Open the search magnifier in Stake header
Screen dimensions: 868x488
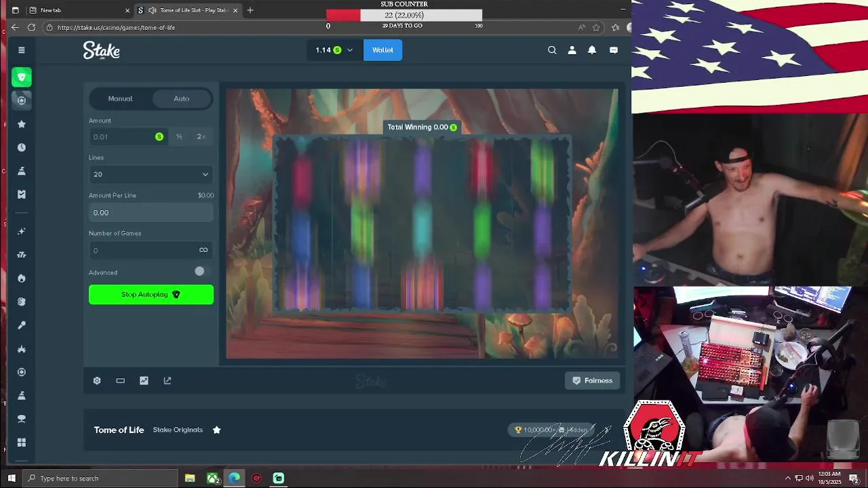(x=552, y=50)
